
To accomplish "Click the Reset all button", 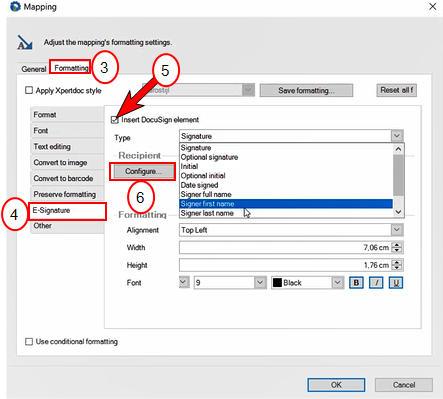I will pos(397,90).
